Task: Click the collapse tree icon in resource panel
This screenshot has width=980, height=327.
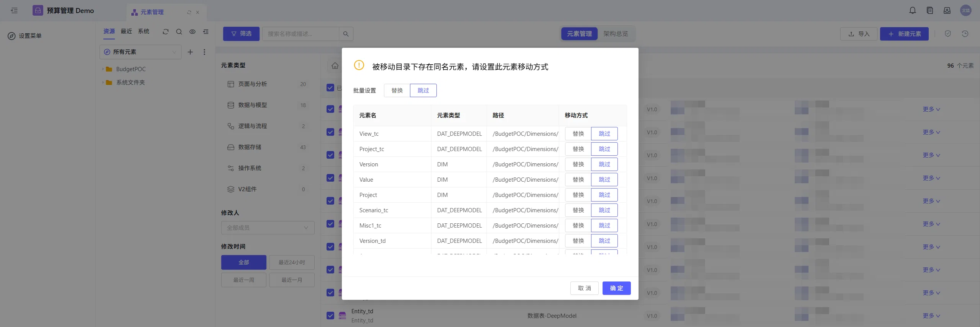Action: click(x=206, y=32)
